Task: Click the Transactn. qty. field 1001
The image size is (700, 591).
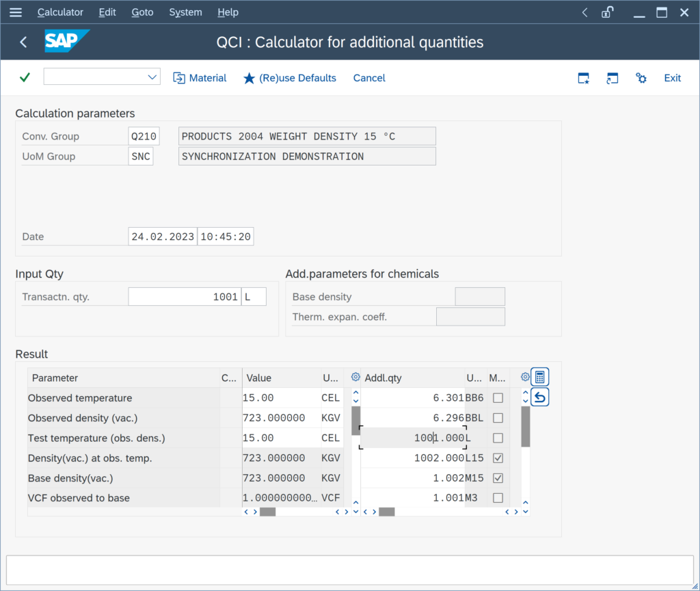Action: (185, 297)
